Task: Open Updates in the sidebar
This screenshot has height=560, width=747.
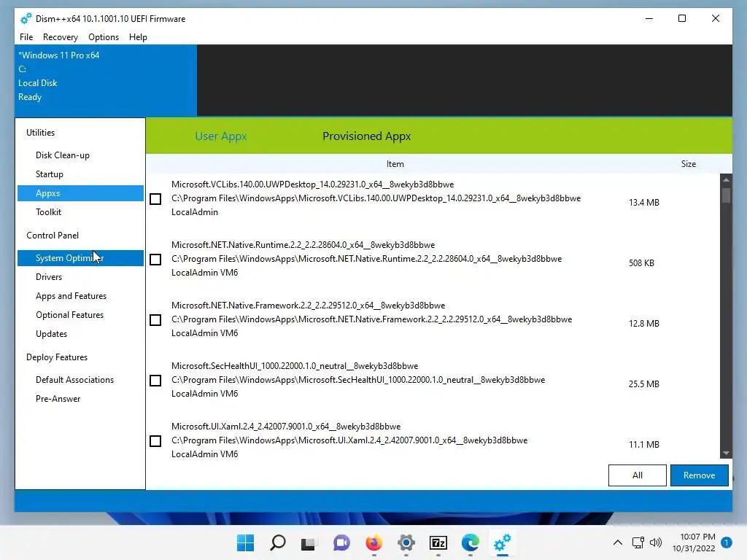Action: (x=80, y=334)
